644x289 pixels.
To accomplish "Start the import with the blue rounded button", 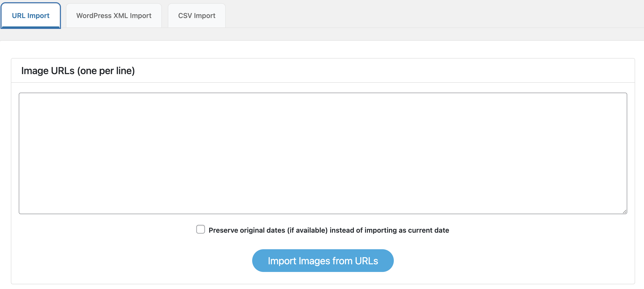I will click(322, 261).
